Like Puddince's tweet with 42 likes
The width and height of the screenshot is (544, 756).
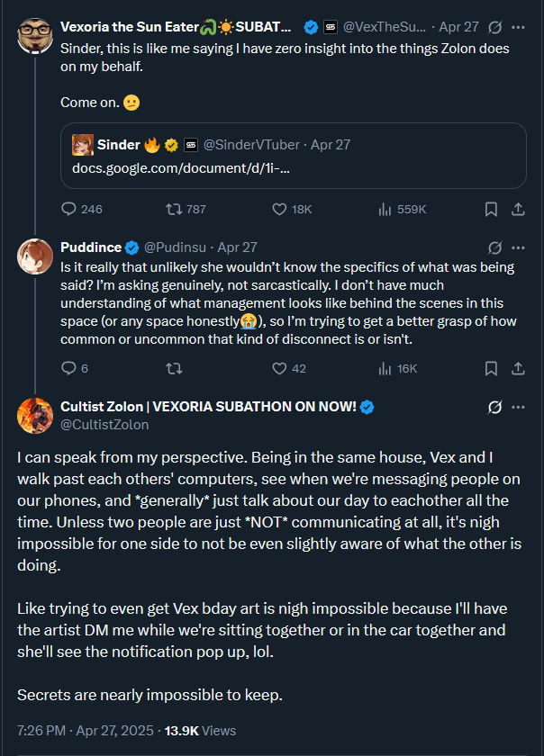tap(279, 368)
